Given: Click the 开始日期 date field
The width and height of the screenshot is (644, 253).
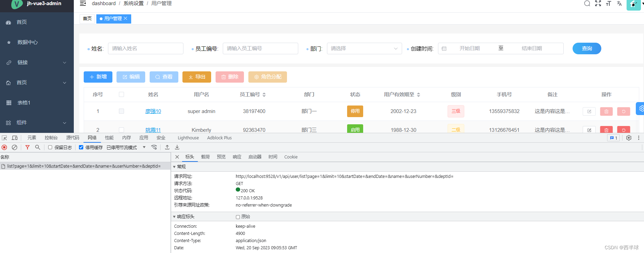Looking at the screenshot, I should point(469,48).
